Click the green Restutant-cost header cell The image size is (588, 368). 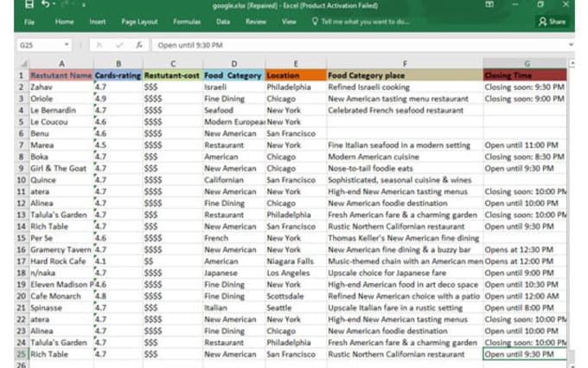click(x=173, y=75)
